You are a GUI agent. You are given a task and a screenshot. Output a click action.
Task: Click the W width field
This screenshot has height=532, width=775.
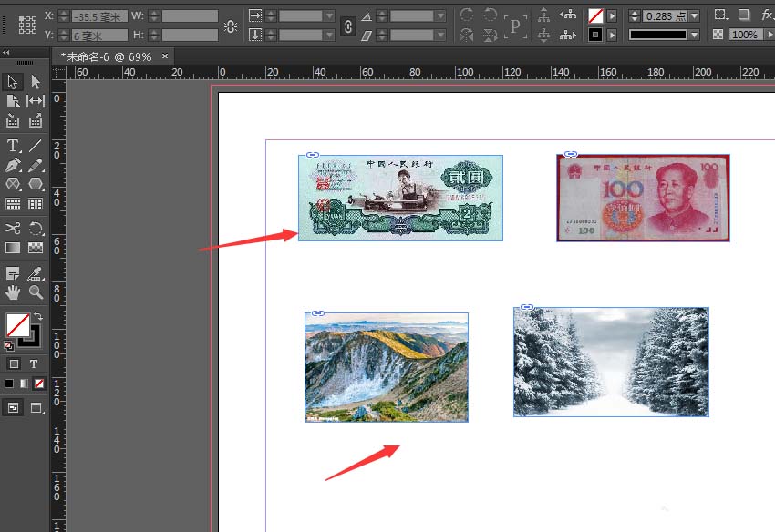190,16
